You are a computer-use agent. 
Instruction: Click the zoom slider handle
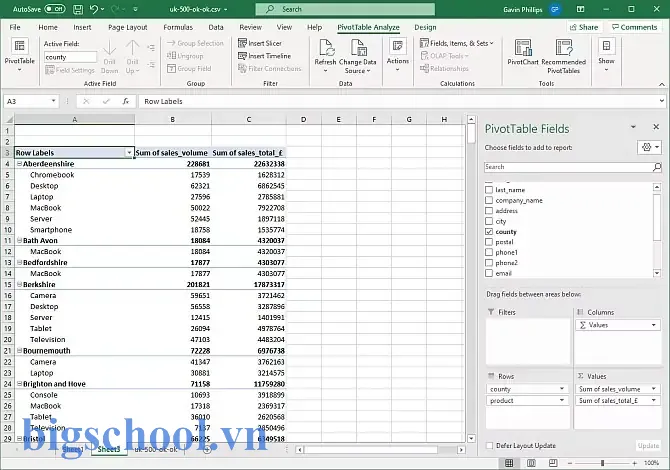pos(602,463)
